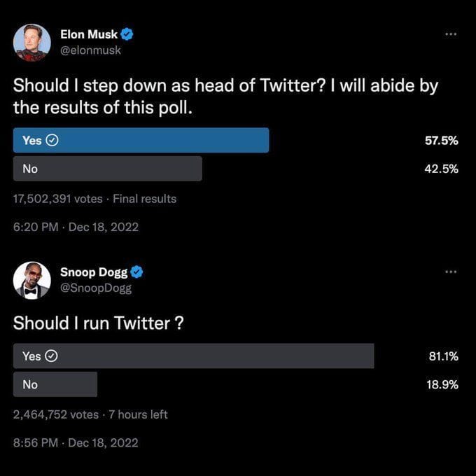This screenshot has height=476, width=476.
Task: Click the 6:20 PM Dec 18 timestamp
Action: pos(76,227)
